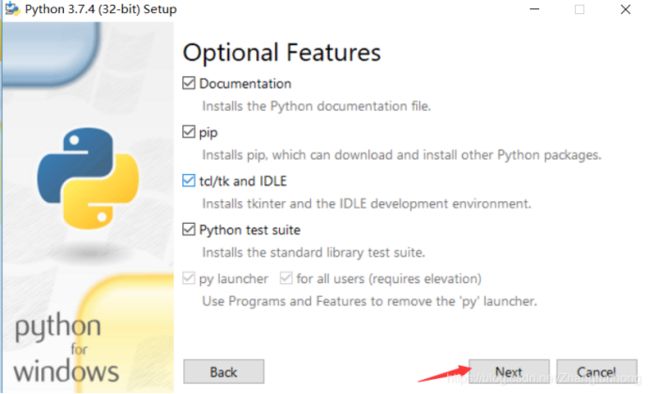Disable the tcl/tk and IDLE checkbox
This screenshot has width=650, height=394.
pyautogui.click(x=189, y=180)
